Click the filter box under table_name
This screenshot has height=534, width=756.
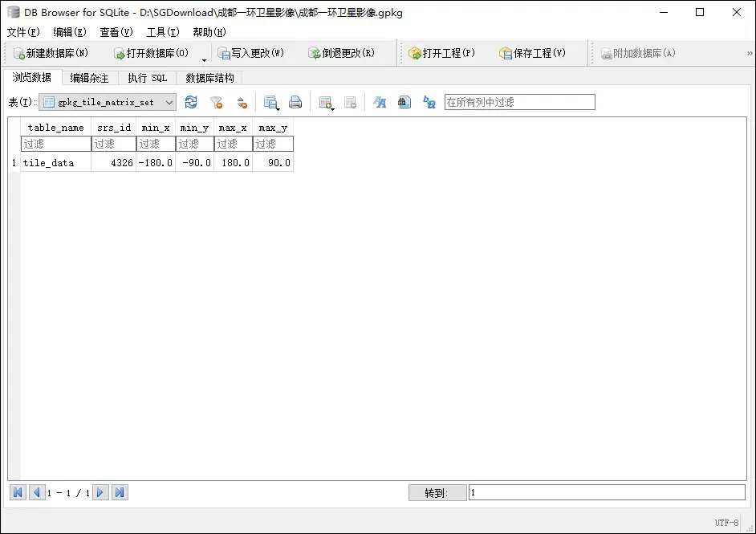[56, 144]
